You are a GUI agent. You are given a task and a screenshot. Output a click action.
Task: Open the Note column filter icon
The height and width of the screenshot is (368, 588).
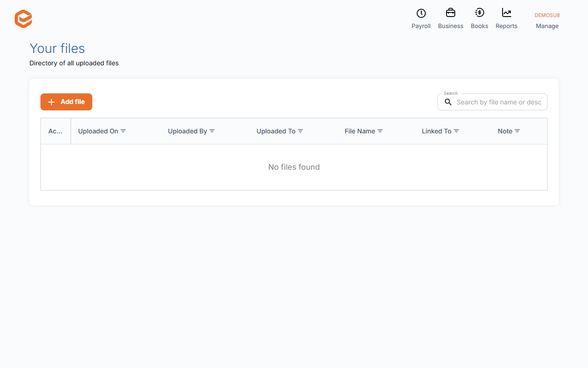pyautogui.click(x=517, y=131)
